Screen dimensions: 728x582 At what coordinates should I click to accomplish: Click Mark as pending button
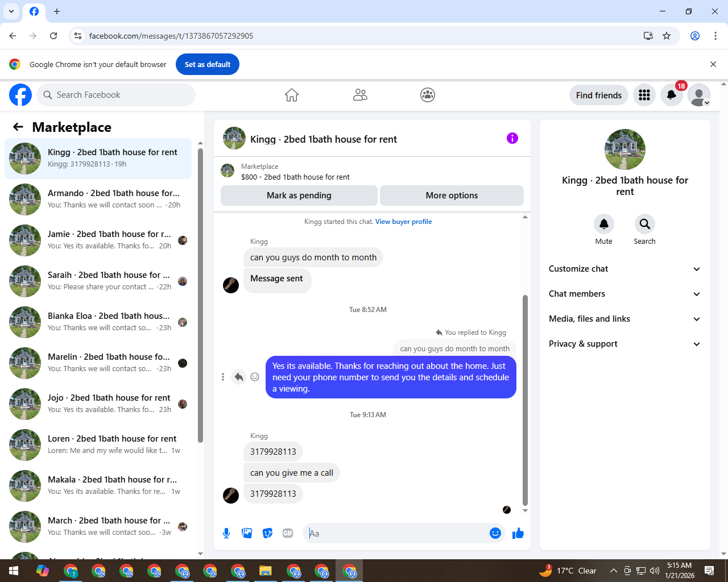click(299, 196)
